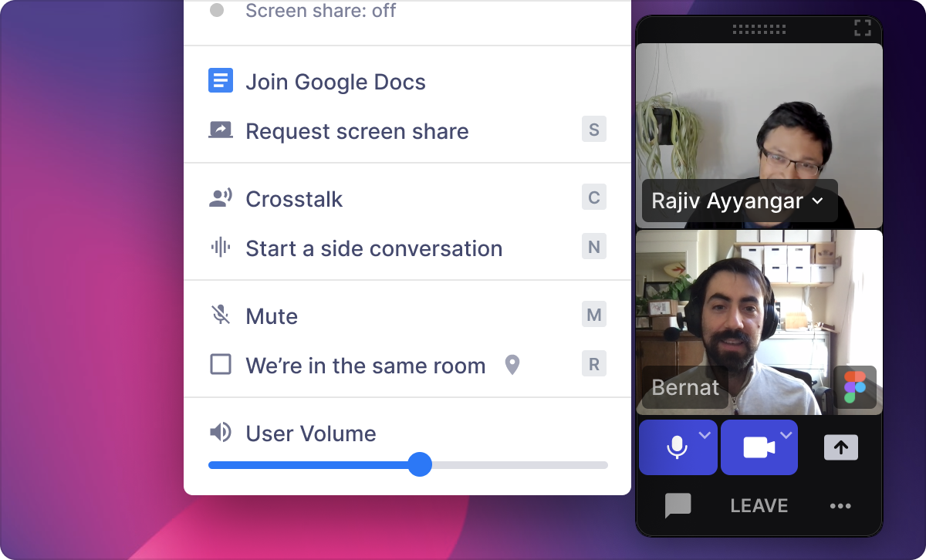The image size is (926, 560).
Task: Click the User Volume label
Action: [311, 433]
